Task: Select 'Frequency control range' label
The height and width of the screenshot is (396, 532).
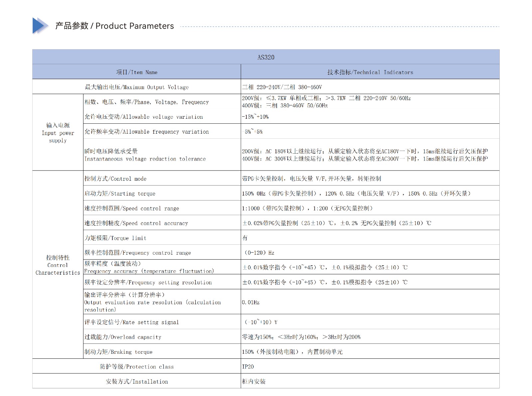Action: pos(138,253)
